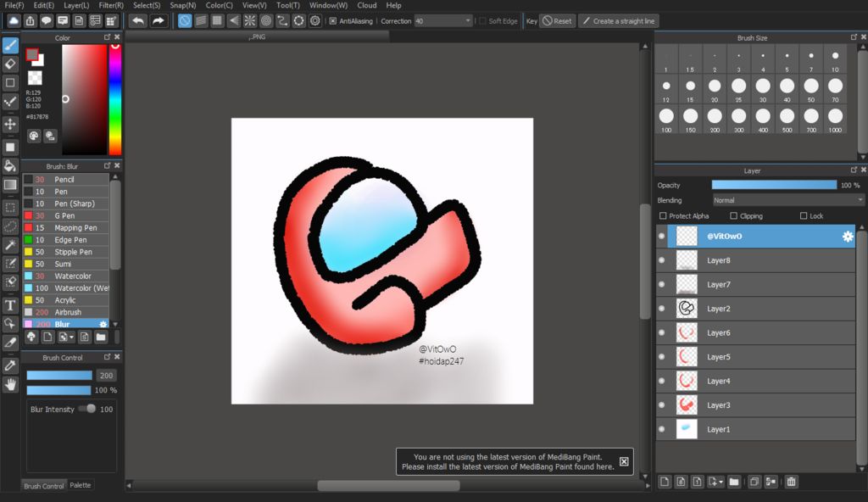This screenshot has width=868, height=502.
Task: Select the Brush tool in left toolbar
Action: [10, 45]
